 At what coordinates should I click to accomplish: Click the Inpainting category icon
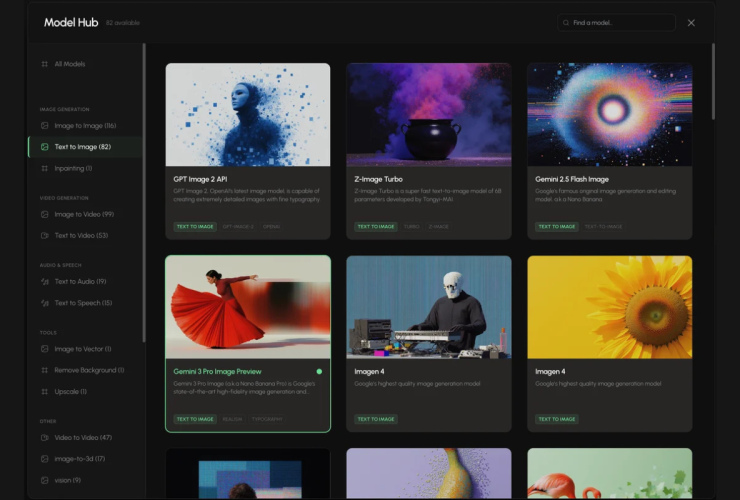tap(44, 168)
